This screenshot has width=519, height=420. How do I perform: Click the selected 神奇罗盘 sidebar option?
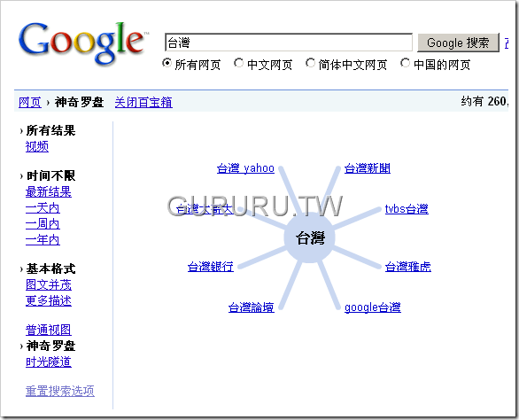[x=50, y=346]
